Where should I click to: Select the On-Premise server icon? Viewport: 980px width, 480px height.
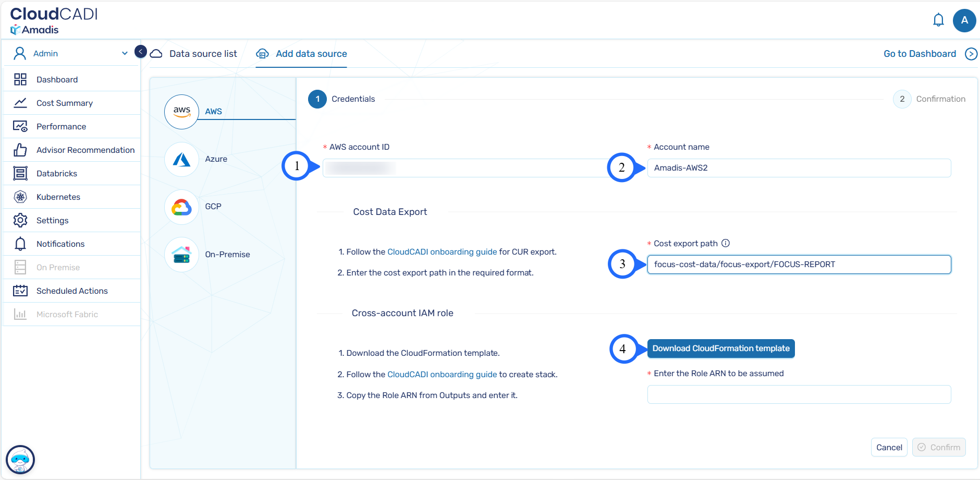pos(181,255)
